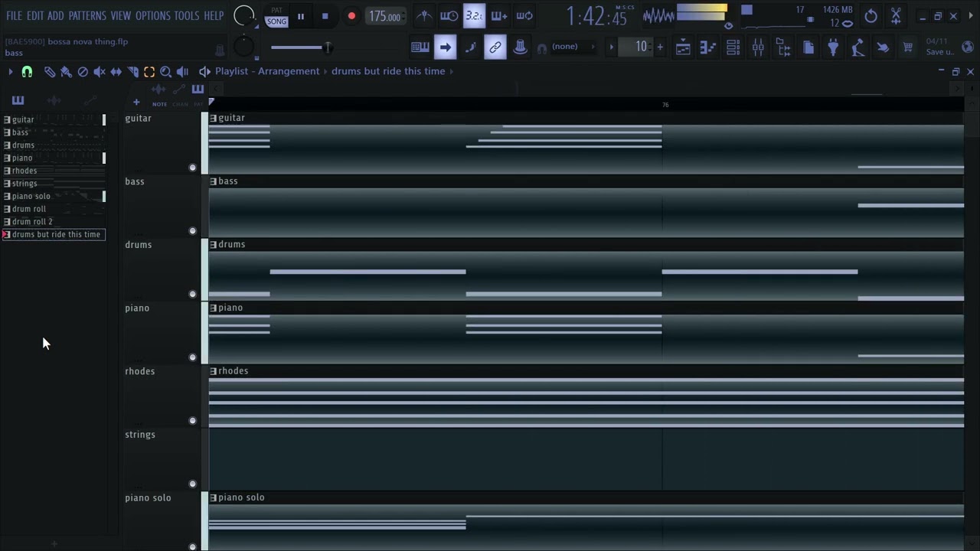Open the EDIT menu
The height and width of the screenshot is (551, 980).
(35, 15)
